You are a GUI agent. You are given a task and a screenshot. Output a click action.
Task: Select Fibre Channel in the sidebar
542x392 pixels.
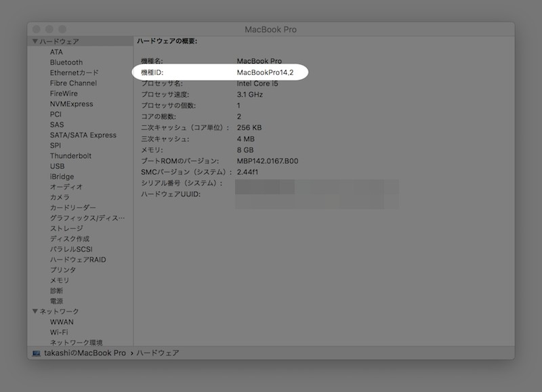point(73,83)
